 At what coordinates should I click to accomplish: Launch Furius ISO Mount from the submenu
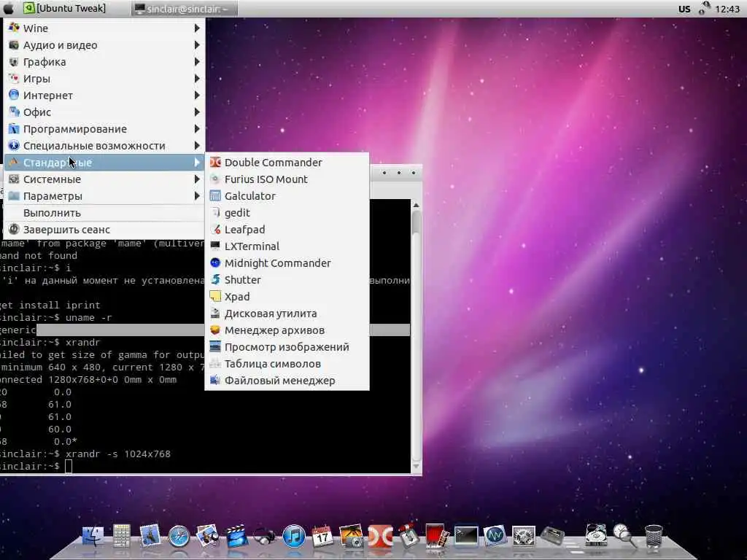click(x=287, y=179)
